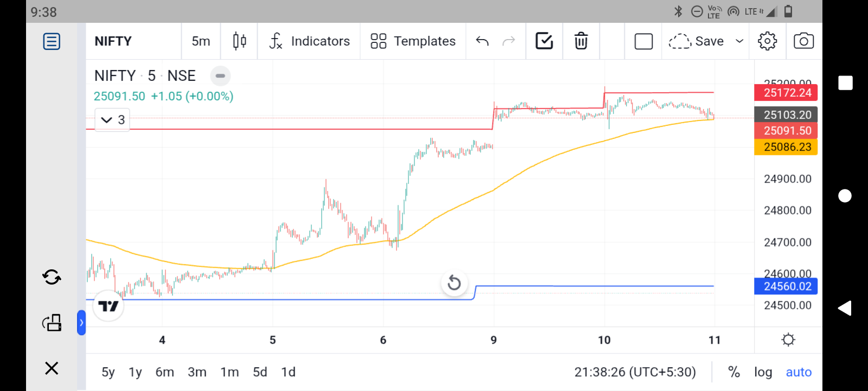Click date 4 on time axis
This screenshot has height=391, width=868.
(162, 340)
